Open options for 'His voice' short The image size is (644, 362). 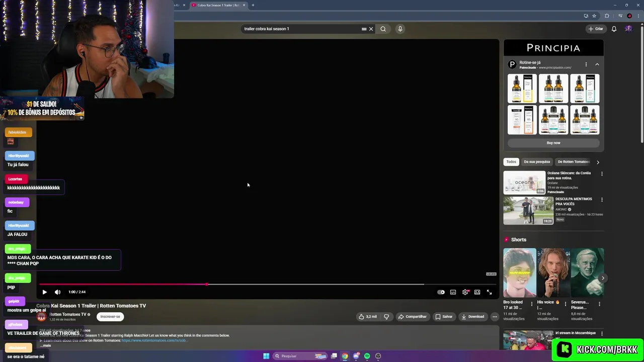[566, 304]
